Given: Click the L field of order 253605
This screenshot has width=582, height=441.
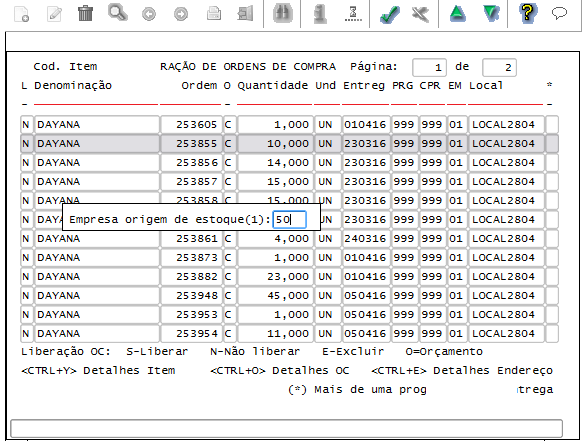Looking at the screenshot, I should point(26,124).
